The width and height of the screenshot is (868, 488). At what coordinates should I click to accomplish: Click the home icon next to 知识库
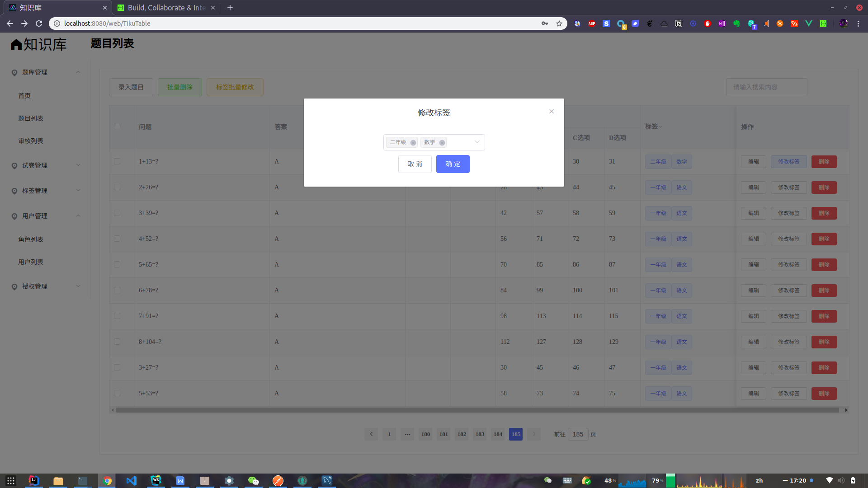(x=16, y=44)
